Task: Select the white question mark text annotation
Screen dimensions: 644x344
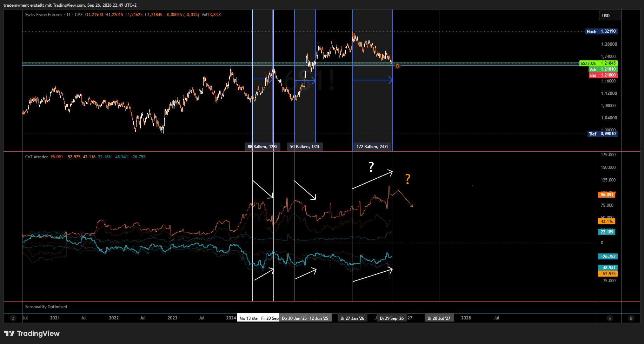Action: 371,166
